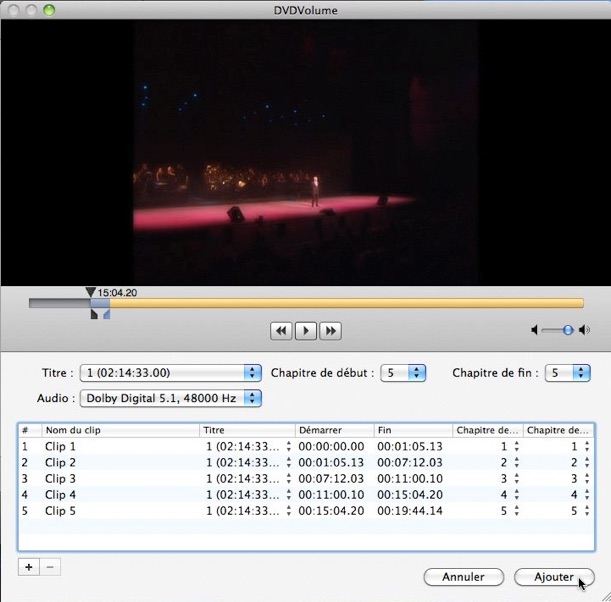The image size is (611, 602).
Task: Click the minus button to remove clip
Action: point(50,567)
